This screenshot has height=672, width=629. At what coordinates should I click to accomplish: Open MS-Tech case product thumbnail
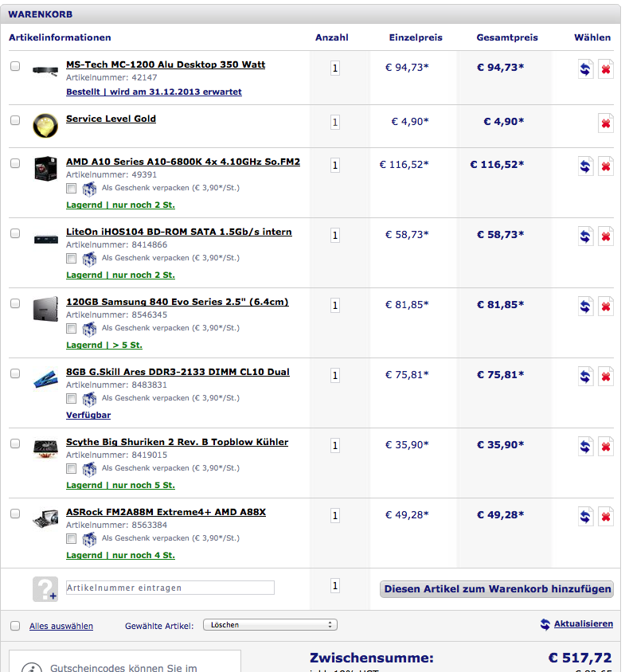45,71
